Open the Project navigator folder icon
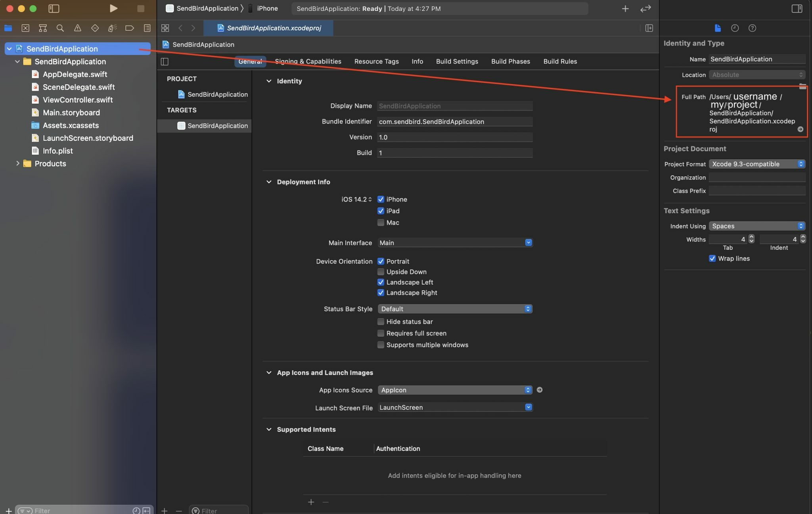The height and width of the screenshot is (514, 812). coord(8,28)
